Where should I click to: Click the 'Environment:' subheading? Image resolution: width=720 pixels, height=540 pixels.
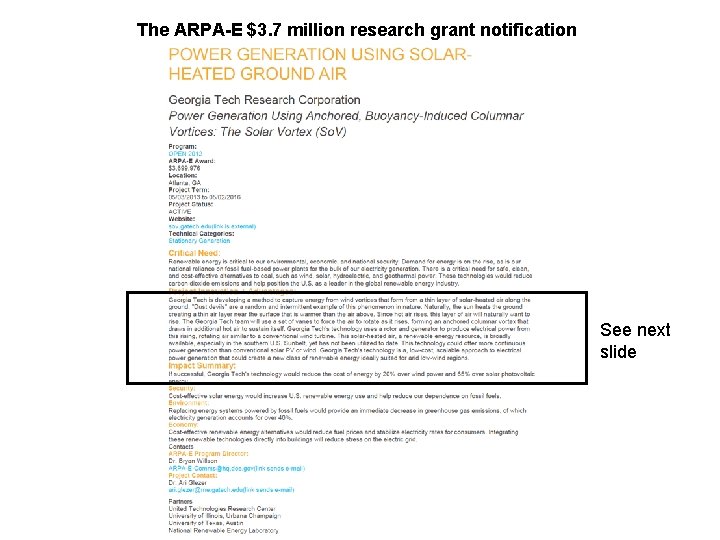189,403
